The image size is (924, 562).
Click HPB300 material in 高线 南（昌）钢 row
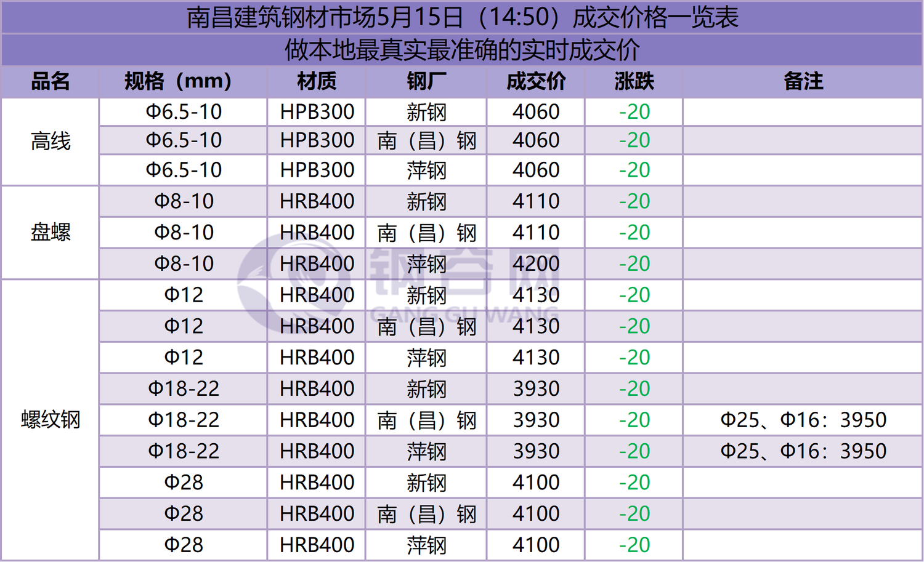coord(317,140)
